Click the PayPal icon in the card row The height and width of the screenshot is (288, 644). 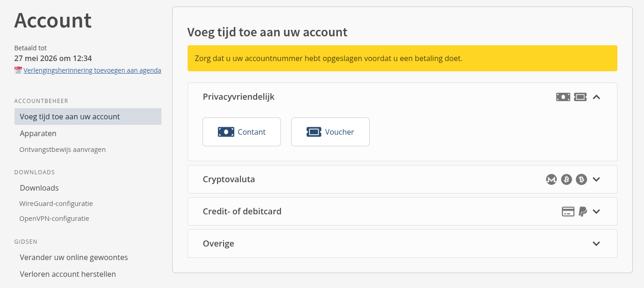pos(582,212)
